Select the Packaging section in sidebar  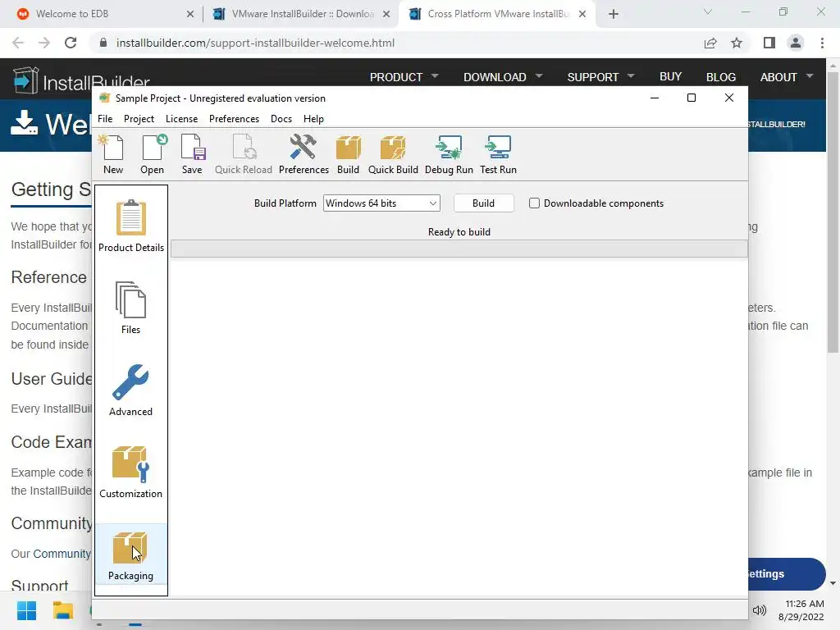click(x=130, y=555)
